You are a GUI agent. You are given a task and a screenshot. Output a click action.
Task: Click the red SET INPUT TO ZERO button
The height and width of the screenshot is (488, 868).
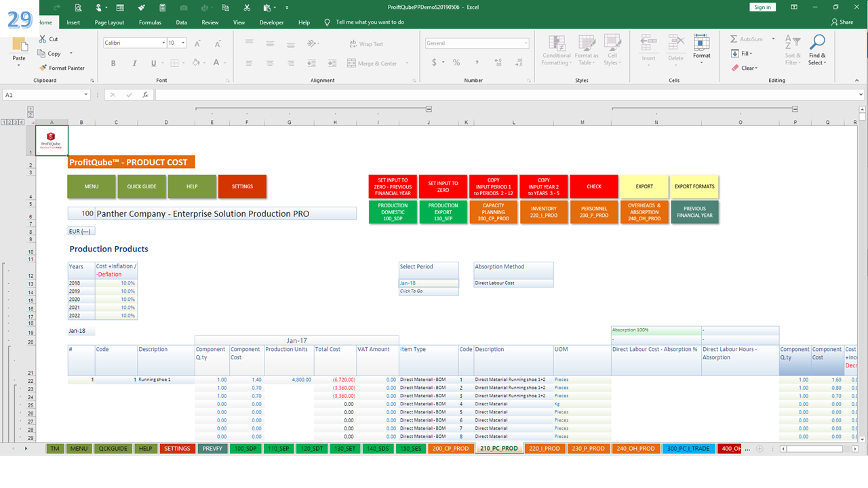pyautogui.click(x=443, y=186)
